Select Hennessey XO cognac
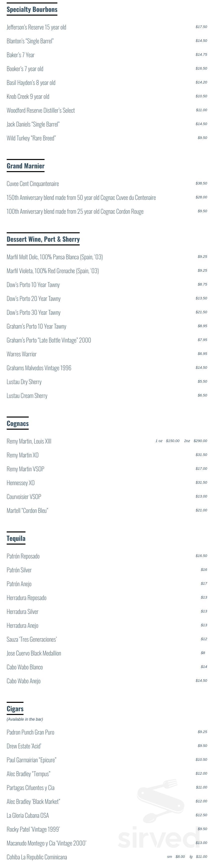 tap(21, 483)
